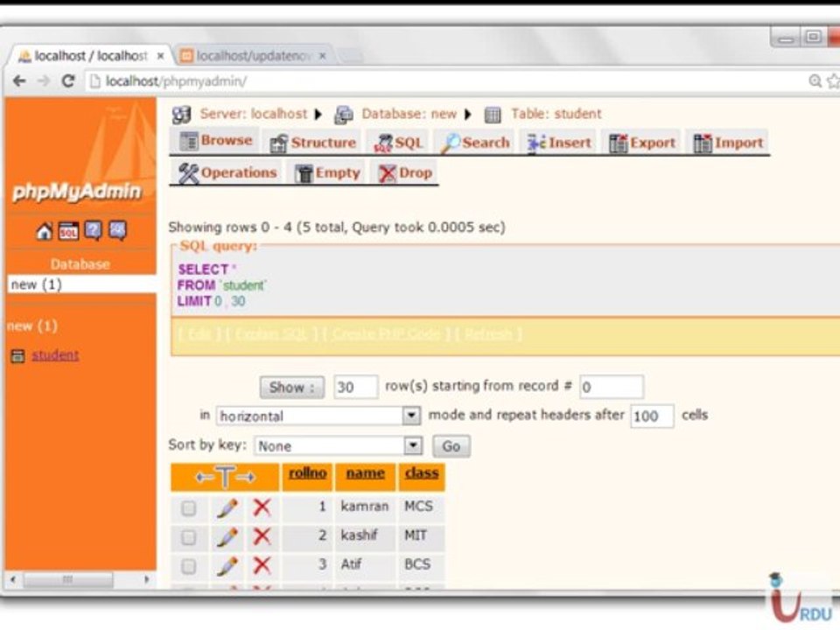The width and height of the screenshot is (840, 630).
Task: Open the SQL query window icon in sidebar
Action: (68, 231)
